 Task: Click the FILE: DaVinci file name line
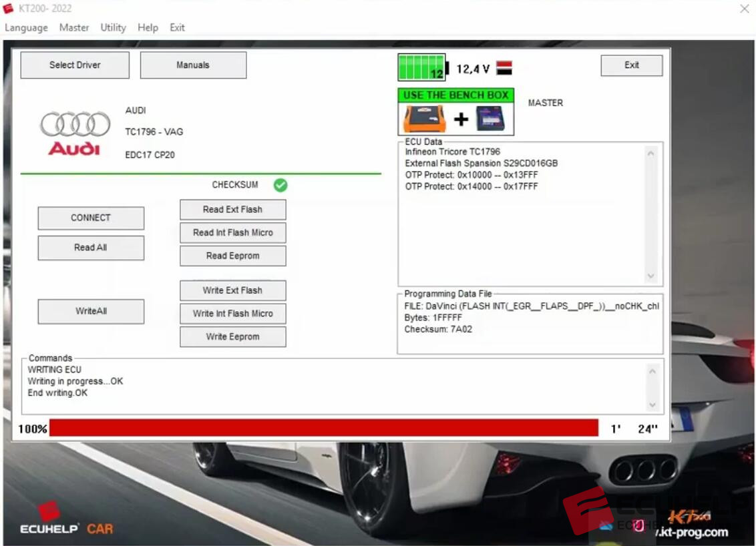click(532, 306)
